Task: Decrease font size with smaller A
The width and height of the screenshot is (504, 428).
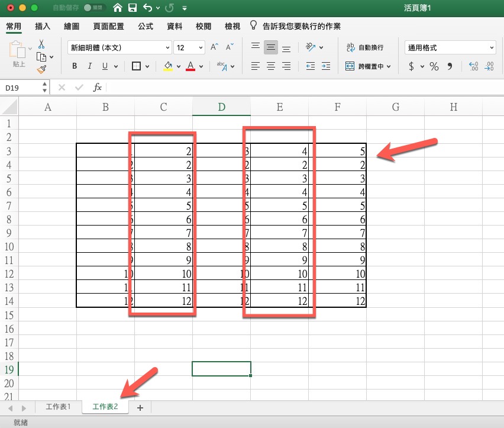Action: coord(230,47)
